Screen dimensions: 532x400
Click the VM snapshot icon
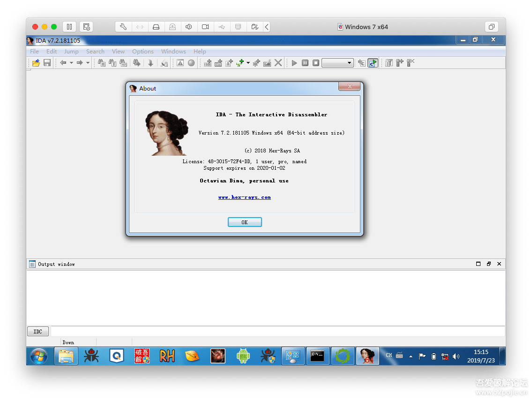(87, 27)
